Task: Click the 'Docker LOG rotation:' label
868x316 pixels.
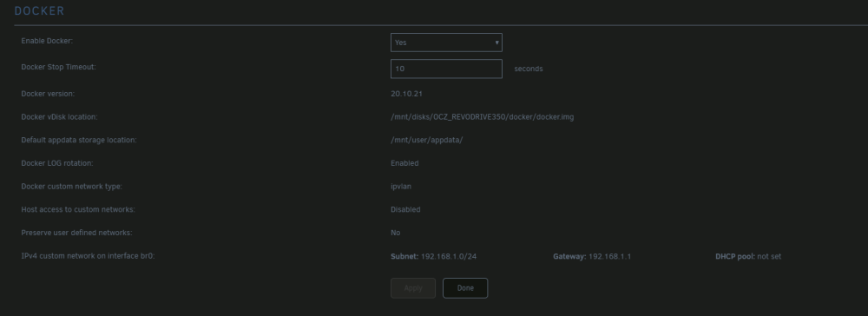Action: click(x=57, y=163)
